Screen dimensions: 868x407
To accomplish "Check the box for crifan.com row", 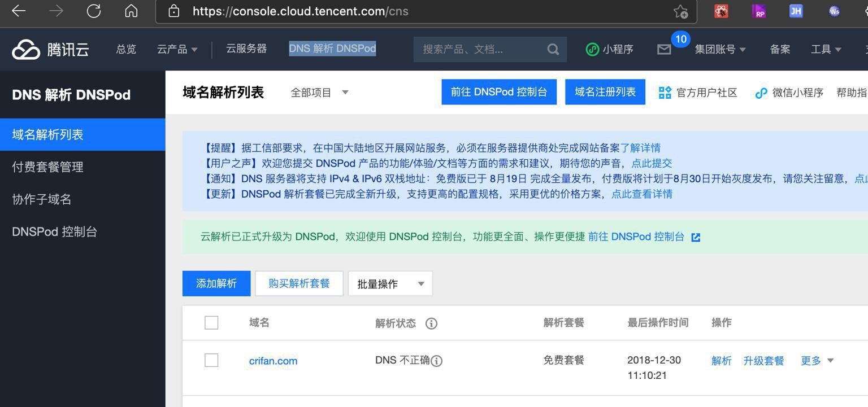I will (211, 360).
